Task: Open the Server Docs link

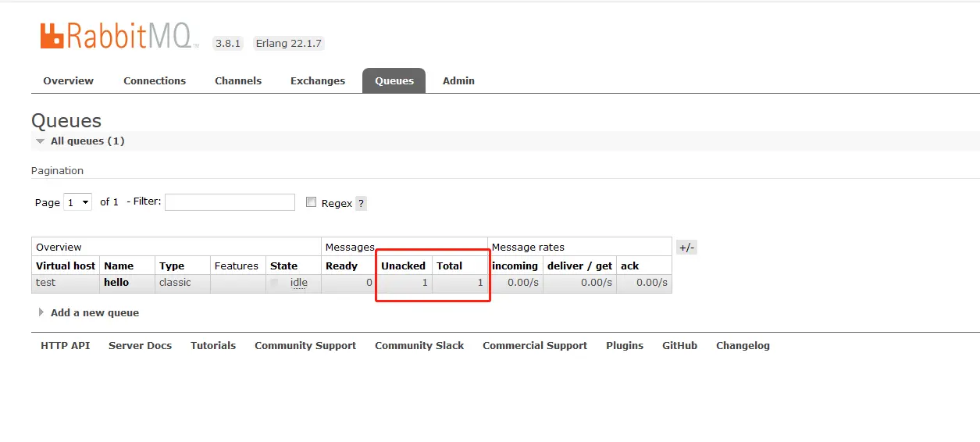Action: coord(140,345)
